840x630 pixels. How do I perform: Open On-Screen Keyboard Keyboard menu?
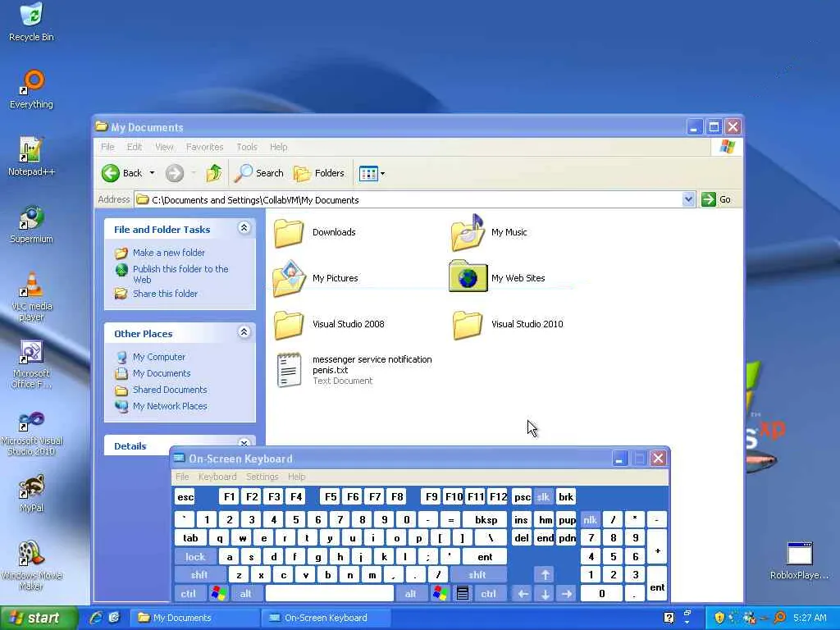[x=217, y=477]
